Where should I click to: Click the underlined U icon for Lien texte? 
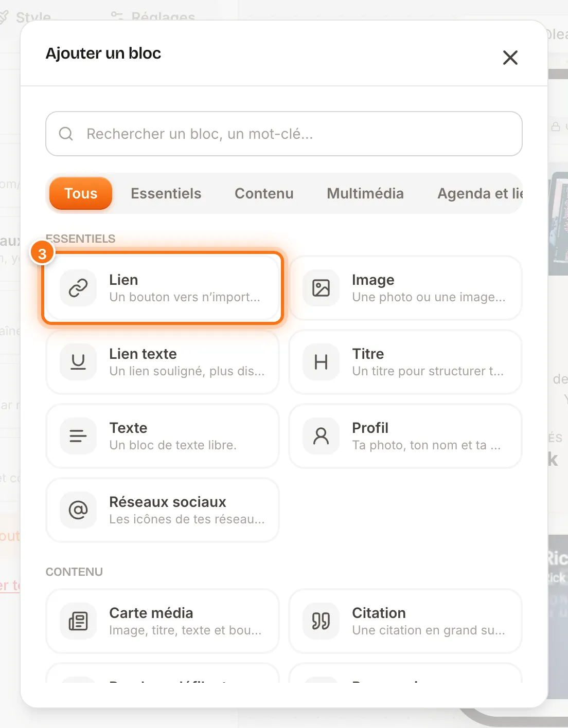(78, 362)
